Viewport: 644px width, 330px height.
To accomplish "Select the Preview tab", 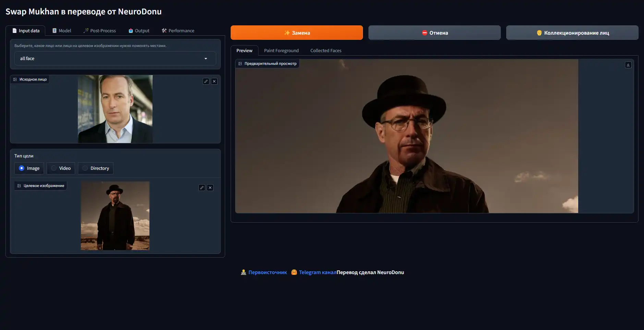I will 244,50.
